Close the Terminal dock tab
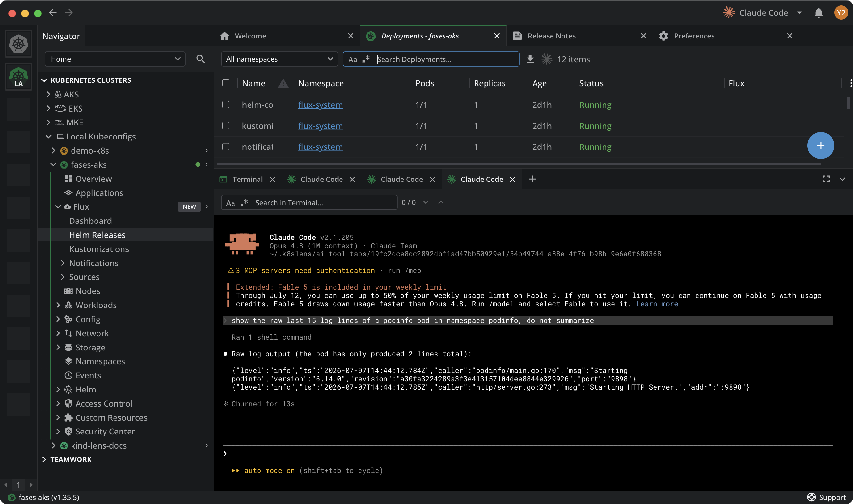Image resolution: width=853 pixels, height=504 pixels. click(x=272, y=179)
